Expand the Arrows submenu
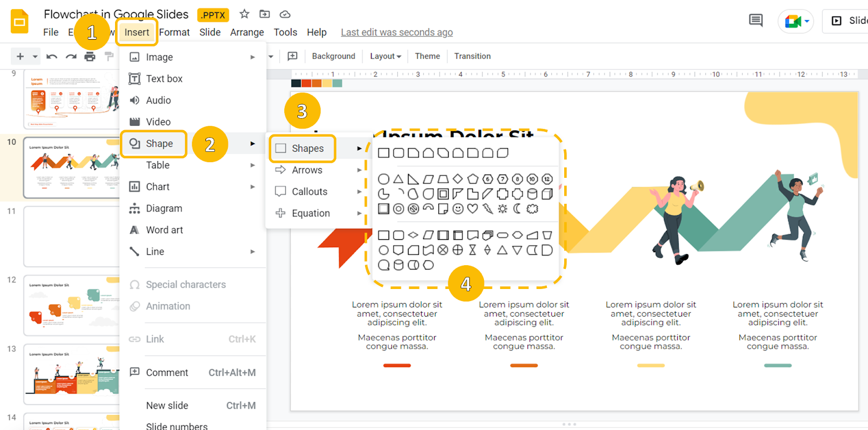This screenshot has height=430, width=868. (318, 170)
